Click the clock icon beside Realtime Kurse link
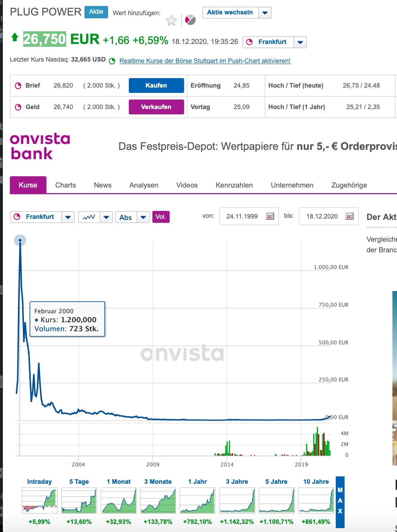 [x=112, y=61]
